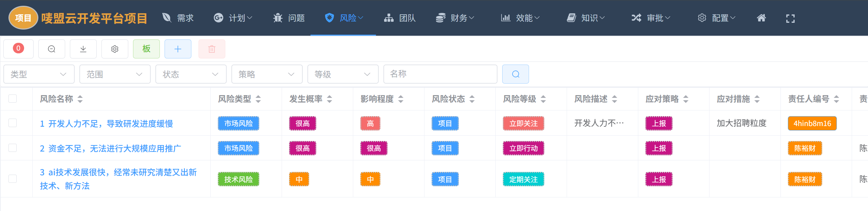Open risk 2 资金不足 link
This screenshot has height=211, width=868.
(111, 148)
